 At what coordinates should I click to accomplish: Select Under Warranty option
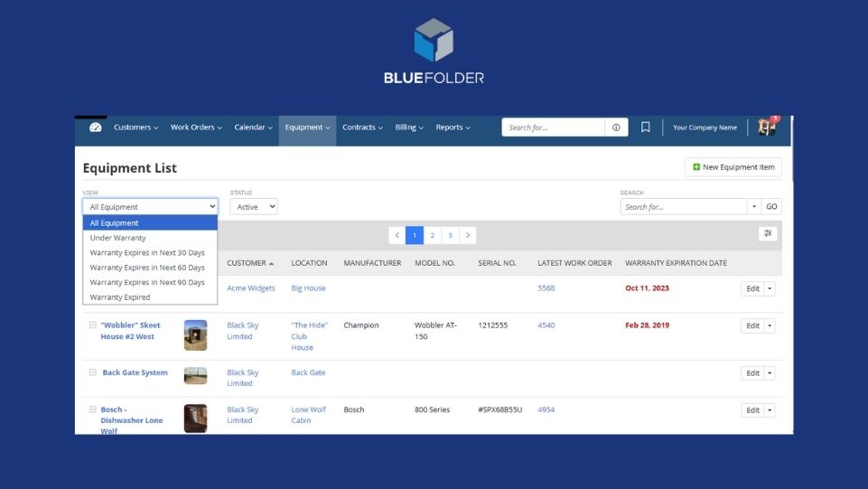(x=150, y=238)
